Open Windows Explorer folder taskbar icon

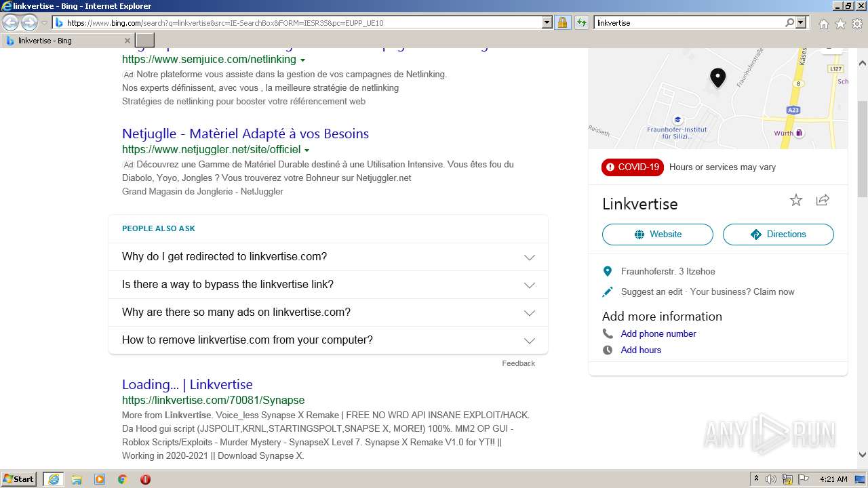[x=77, y=479]
